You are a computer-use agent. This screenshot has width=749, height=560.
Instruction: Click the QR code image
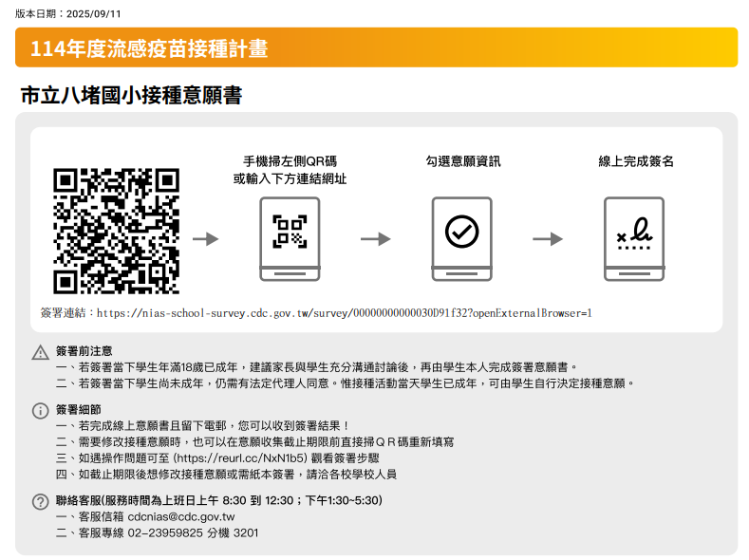pyautogui.click(x=116, y=232)
